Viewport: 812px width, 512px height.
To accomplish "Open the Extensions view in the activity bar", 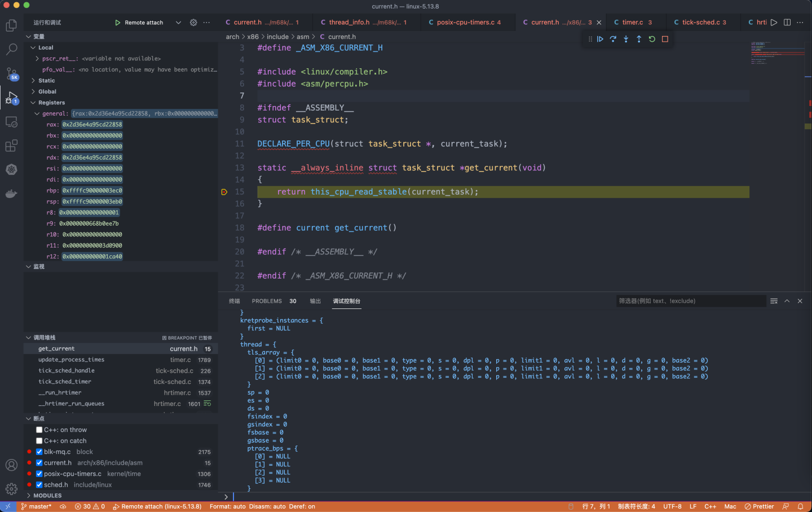I will 11,145.
